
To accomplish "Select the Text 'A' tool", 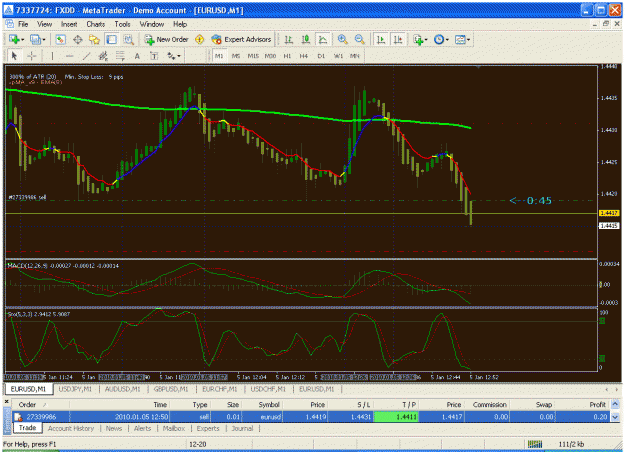I will [x=137, y=56].
